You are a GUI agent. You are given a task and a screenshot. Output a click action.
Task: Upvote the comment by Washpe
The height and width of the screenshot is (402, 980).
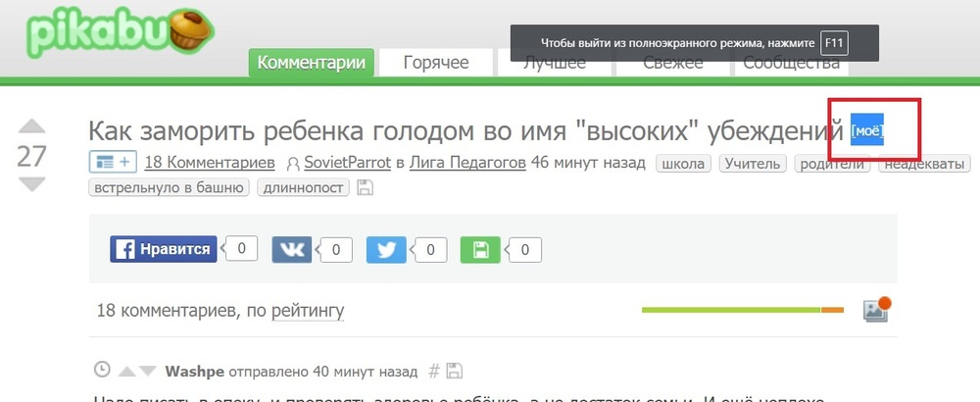126,372
